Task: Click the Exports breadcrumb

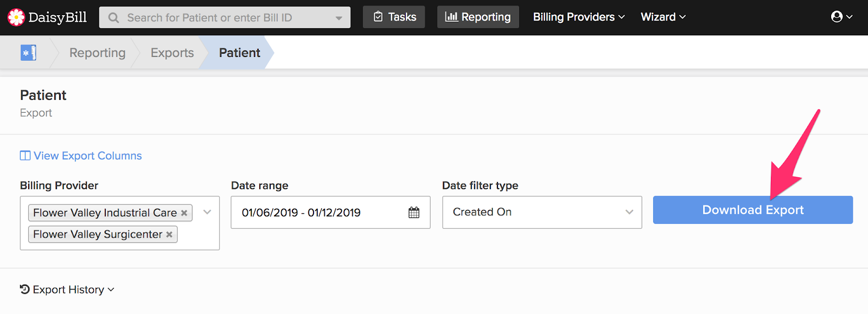Action: [173, 53]
